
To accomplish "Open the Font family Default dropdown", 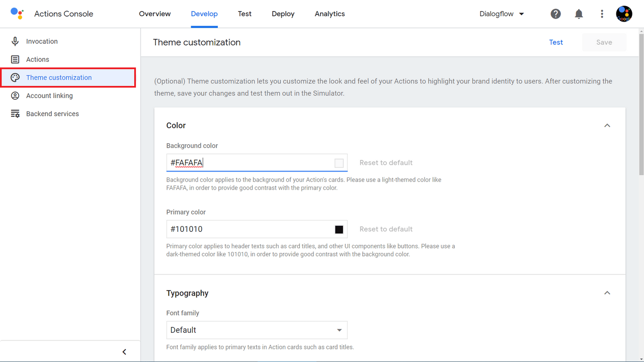I will coord(257,330).
